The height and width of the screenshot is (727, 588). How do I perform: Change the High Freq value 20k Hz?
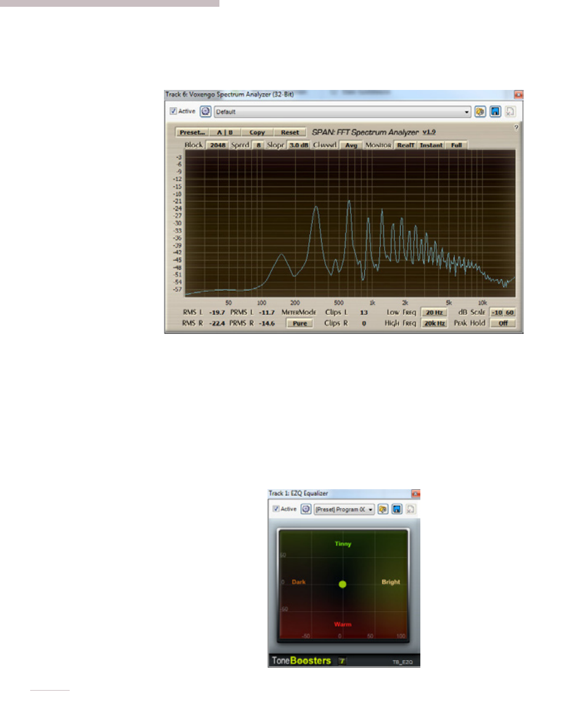tap(434, 323)
